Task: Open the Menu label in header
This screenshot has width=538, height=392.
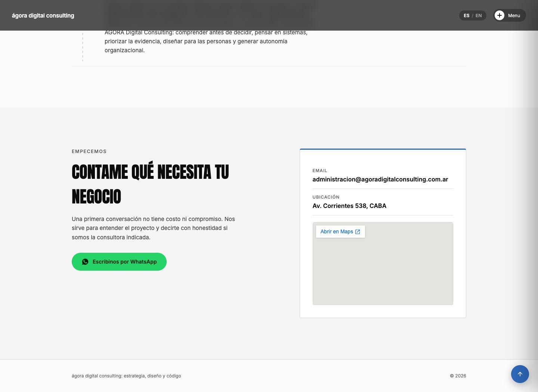Action: [x=514, y=16]
